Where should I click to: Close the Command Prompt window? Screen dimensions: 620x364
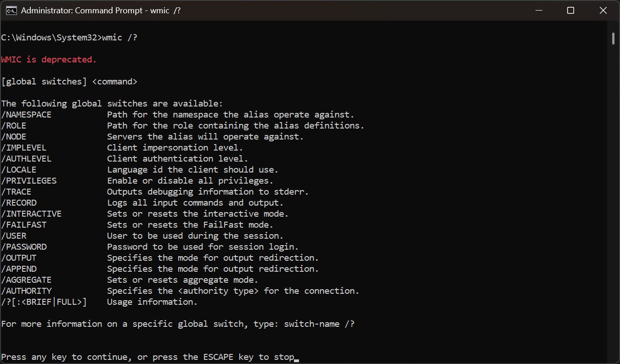click(603, 11)
